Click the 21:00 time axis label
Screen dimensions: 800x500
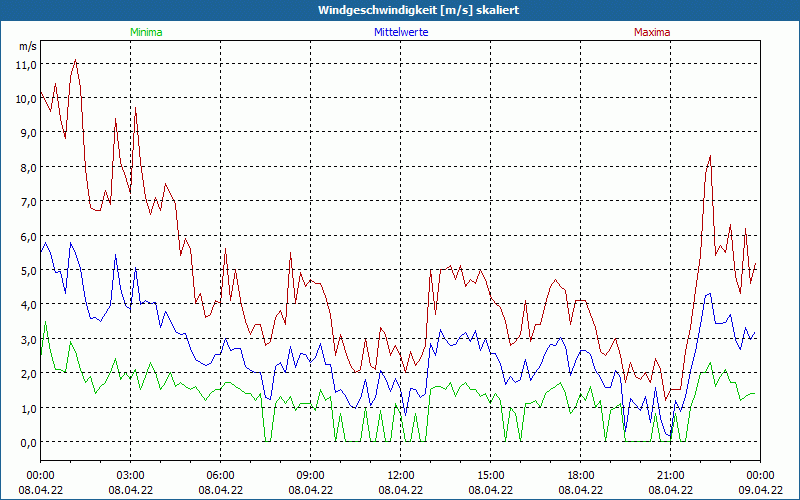coord(670,475)
